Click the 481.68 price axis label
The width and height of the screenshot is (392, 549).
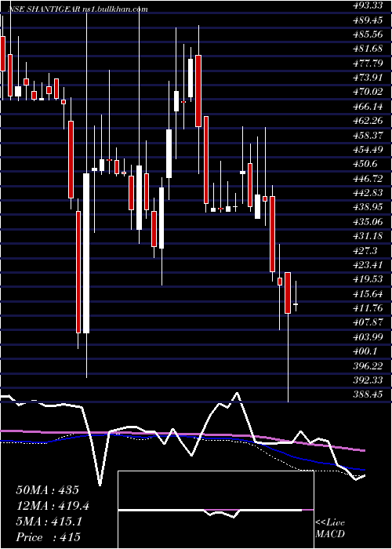pyautogui.click(x=367, y=49)
